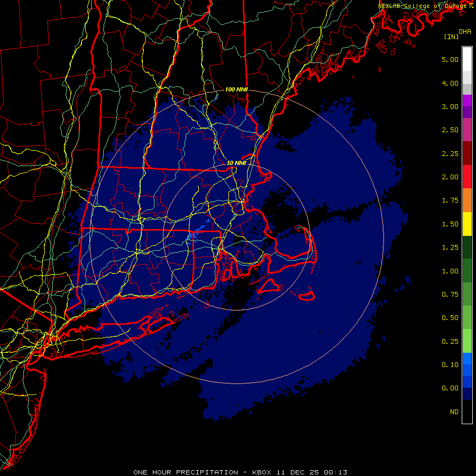Click the "0.75" scale label
The height and width of the screenshot is (476, 476).
450,295
